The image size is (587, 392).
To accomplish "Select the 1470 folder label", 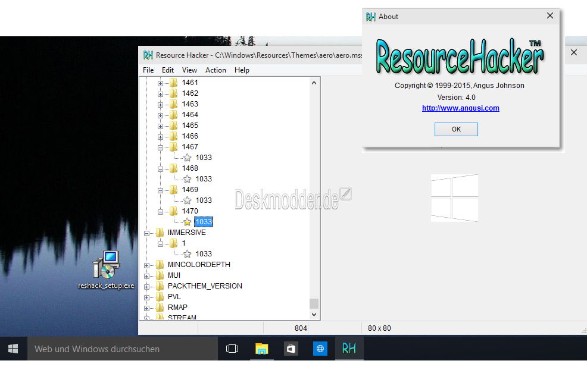I will coord(190,211).
